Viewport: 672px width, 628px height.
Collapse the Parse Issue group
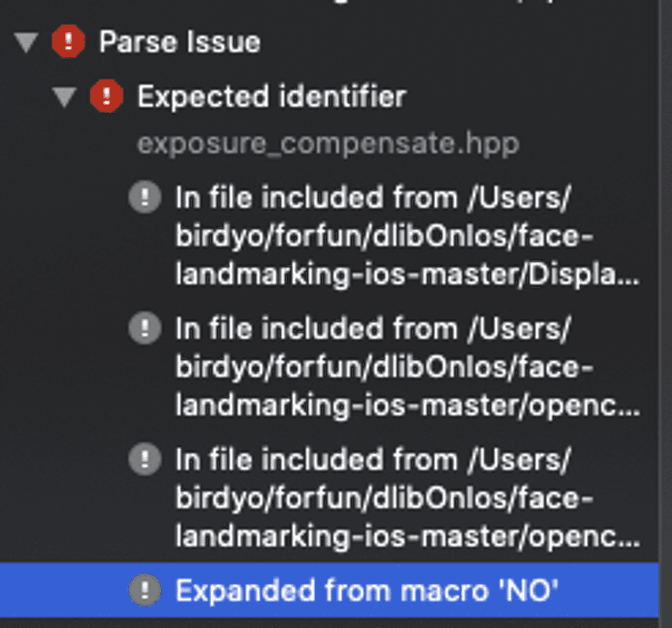click(x=25, y=41)
